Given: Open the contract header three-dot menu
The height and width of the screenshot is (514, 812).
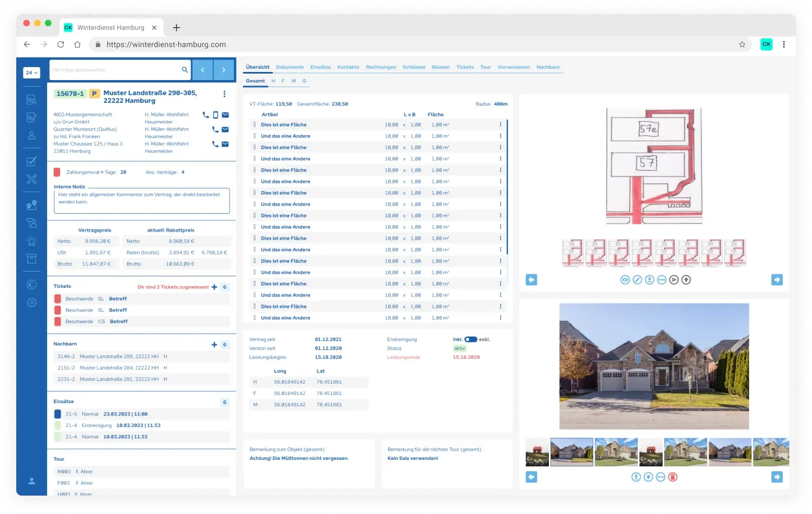Looking at the screenshot, I should tap(224, 94).
